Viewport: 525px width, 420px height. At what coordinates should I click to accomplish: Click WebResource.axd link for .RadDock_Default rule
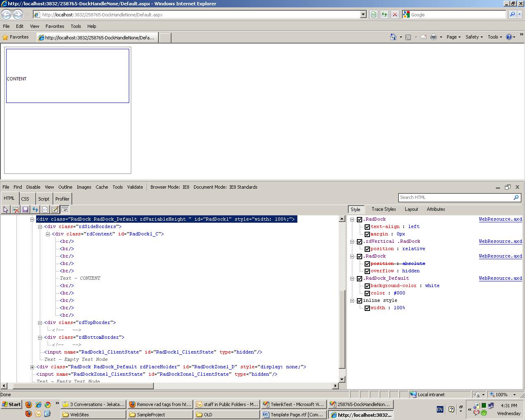tap(500, 278)
